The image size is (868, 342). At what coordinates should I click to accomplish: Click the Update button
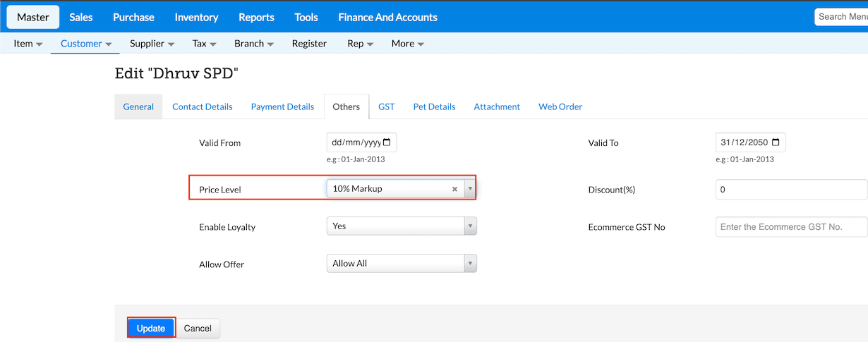[151, 329]
